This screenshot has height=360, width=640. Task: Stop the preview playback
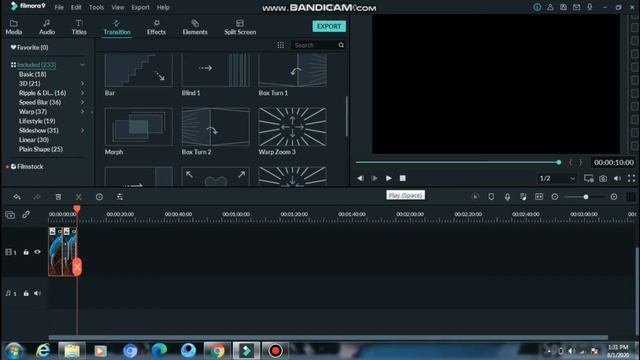point(402,178)
